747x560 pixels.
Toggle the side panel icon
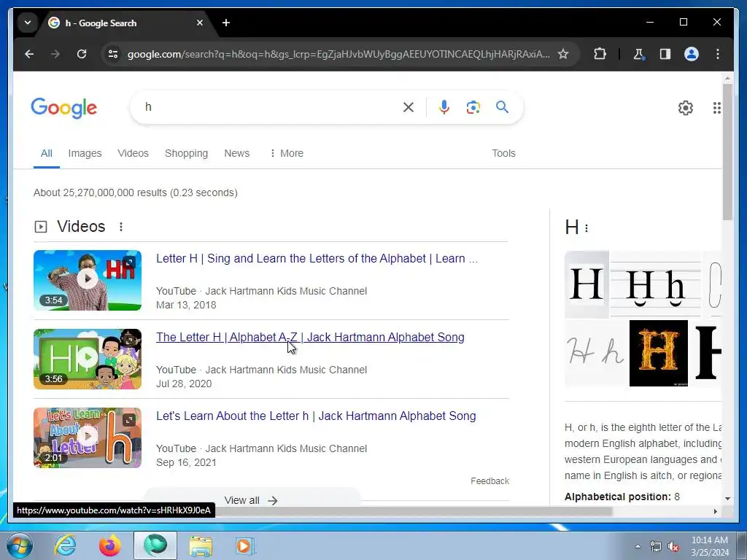(x=665, y=54)
